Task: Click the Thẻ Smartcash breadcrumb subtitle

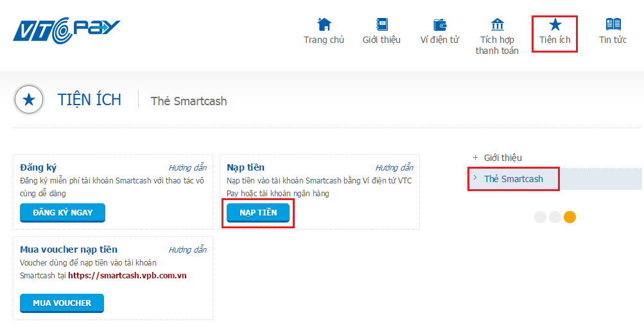Action: [189, 101]
